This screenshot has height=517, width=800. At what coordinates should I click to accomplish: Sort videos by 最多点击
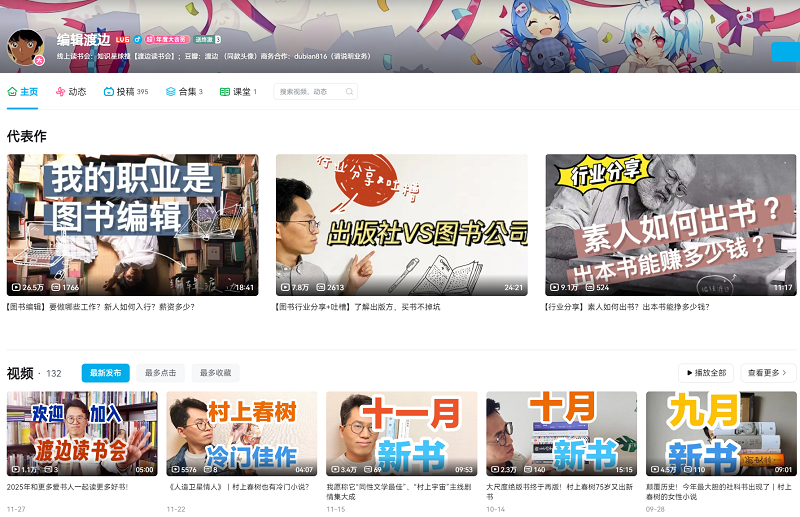tap(160, 373)
